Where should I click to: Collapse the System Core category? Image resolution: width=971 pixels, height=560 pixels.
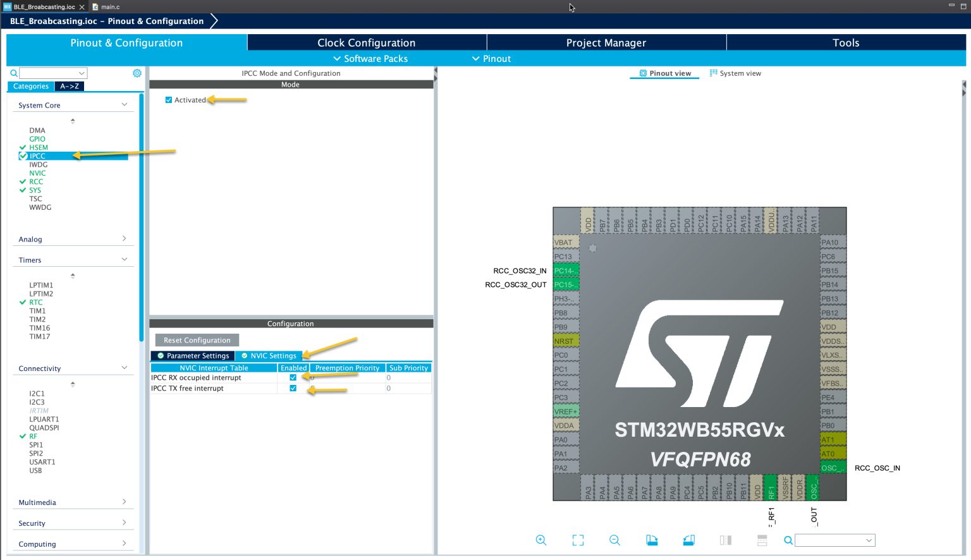124,104
